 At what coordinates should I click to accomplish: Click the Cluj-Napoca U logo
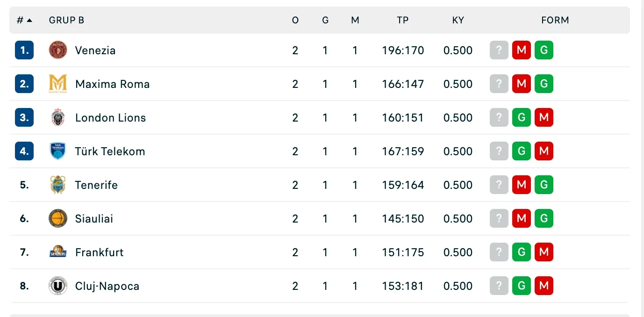point(58,286)
